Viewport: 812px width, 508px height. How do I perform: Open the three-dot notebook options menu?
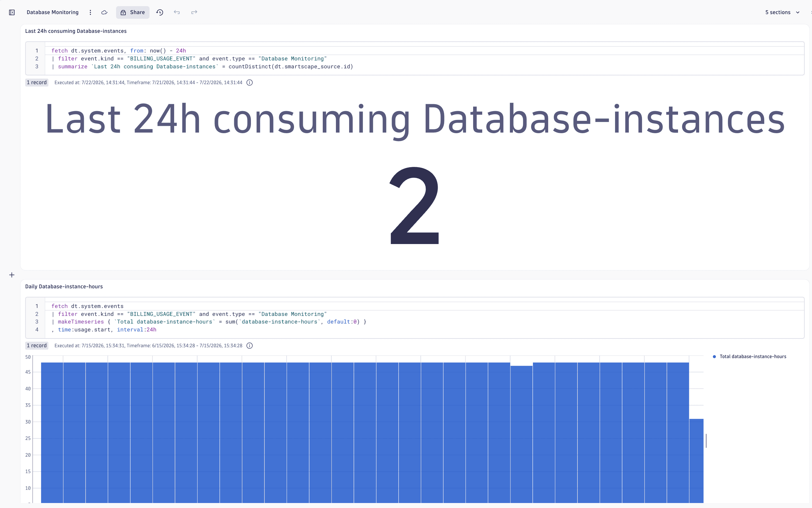[90, 12]
